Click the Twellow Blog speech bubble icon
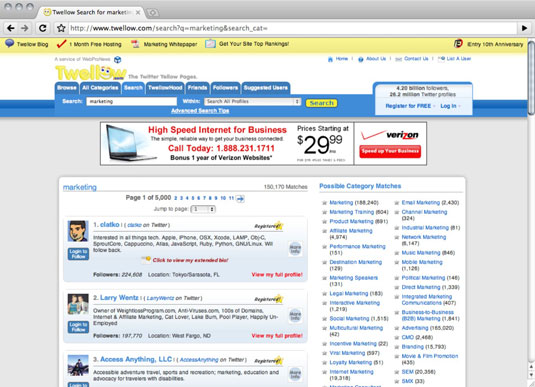This screenshot has height=387, width=535. [10, 43]
